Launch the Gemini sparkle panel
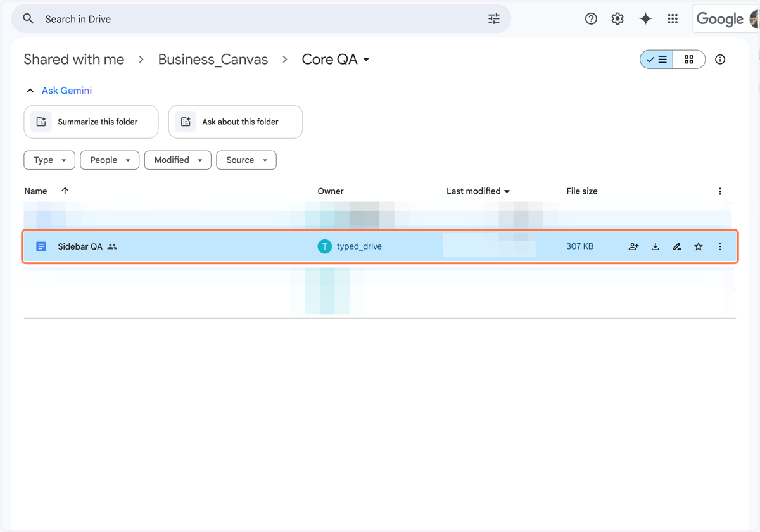Image resolution: width=760 pixels, height=532 pixels. pyautogui.click(x=645, y=19)
